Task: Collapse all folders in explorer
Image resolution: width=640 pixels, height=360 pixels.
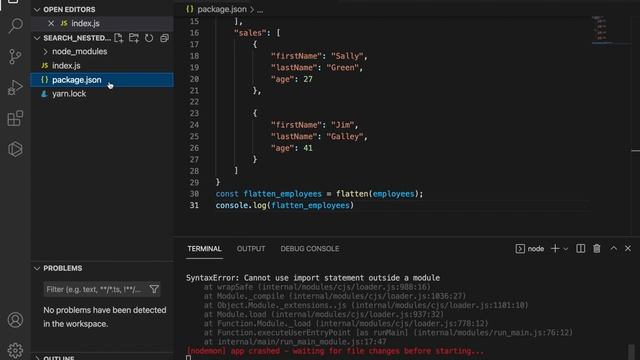Action: 164,38
